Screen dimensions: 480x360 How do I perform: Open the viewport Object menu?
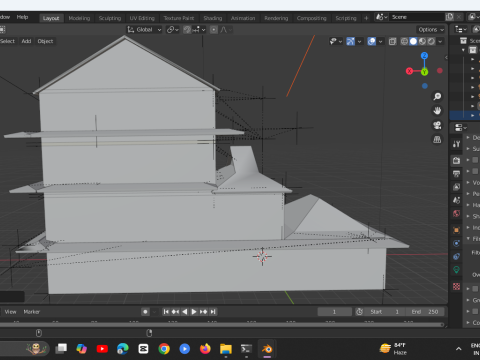[x=45, y=41]
